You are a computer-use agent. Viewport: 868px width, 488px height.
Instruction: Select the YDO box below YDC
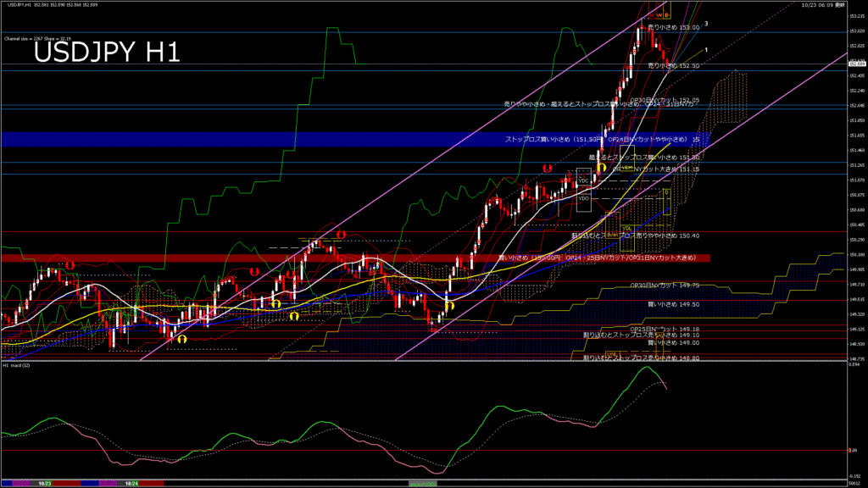click(x=583, y=197)
